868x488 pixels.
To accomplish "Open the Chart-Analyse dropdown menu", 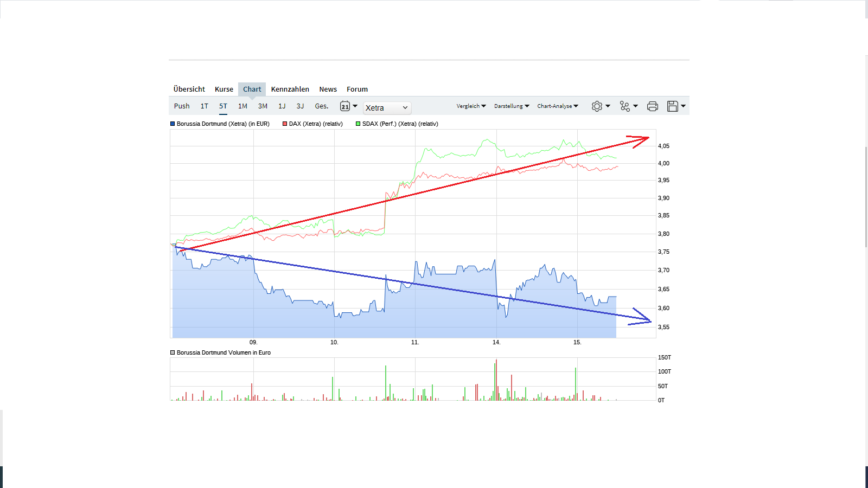I will (x=558, y=106).
